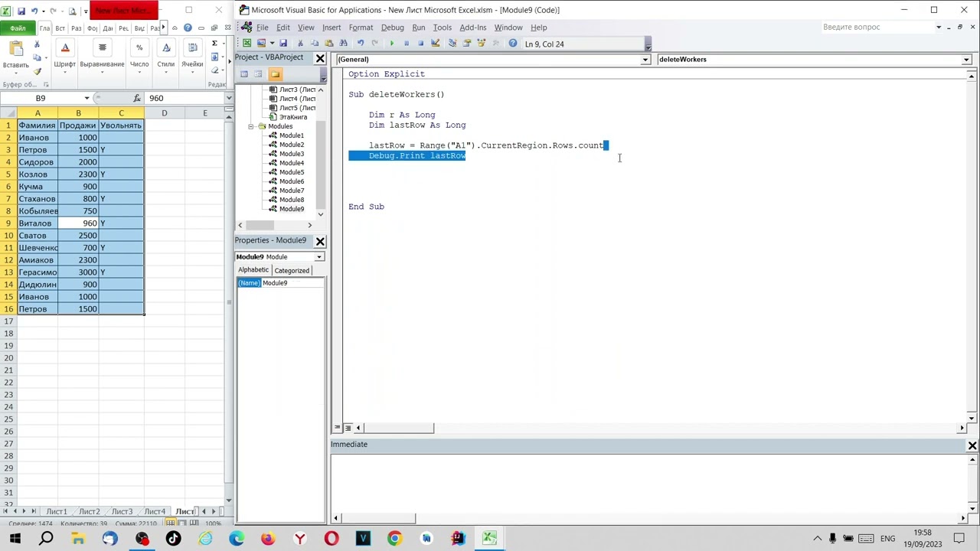This screenshot has height=551, width=980.
Task: Open the Run menu
Action: [x=419, y=28]
